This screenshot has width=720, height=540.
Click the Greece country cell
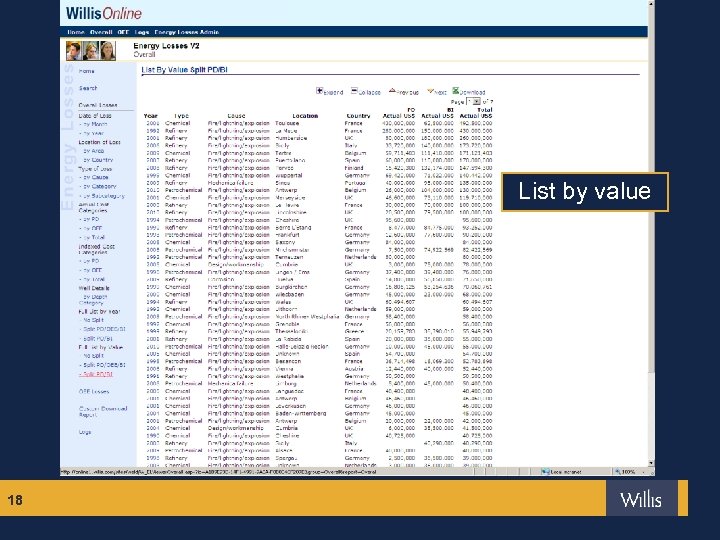[354, 331]
